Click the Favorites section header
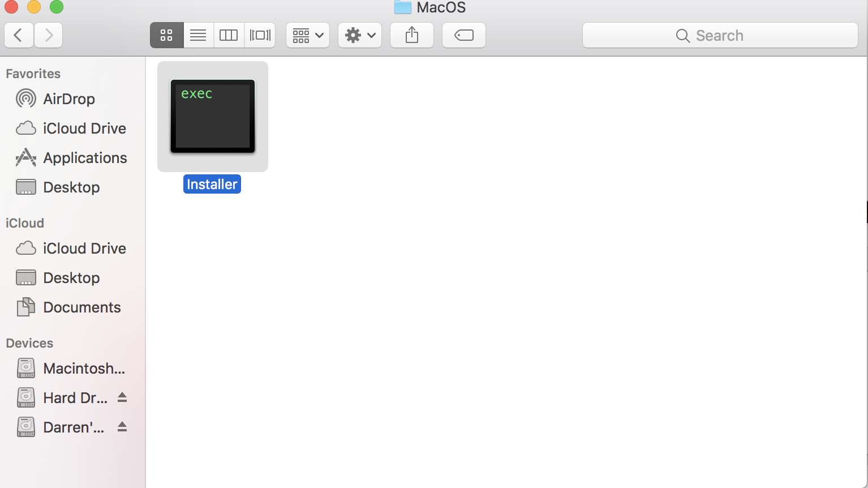Image resolution: width=868 pixels, height=488 pixels. tap(33, 74)
